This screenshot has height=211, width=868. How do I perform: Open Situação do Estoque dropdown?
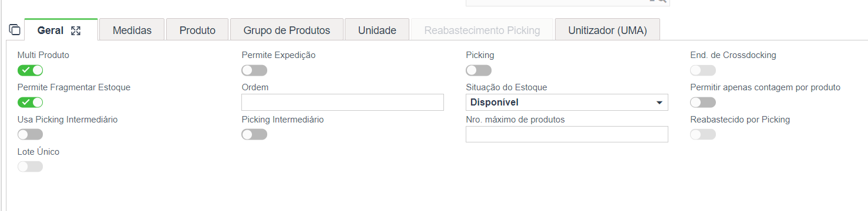tap(567, 103)
